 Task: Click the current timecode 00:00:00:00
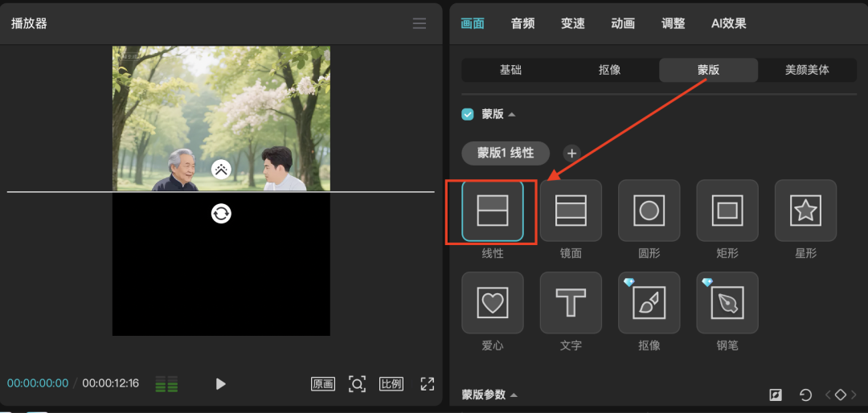coord(38,383)
